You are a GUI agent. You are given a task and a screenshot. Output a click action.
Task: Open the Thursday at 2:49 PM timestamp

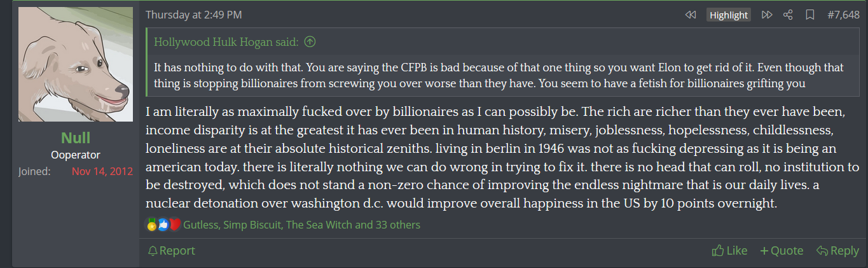tap(193, 15)
